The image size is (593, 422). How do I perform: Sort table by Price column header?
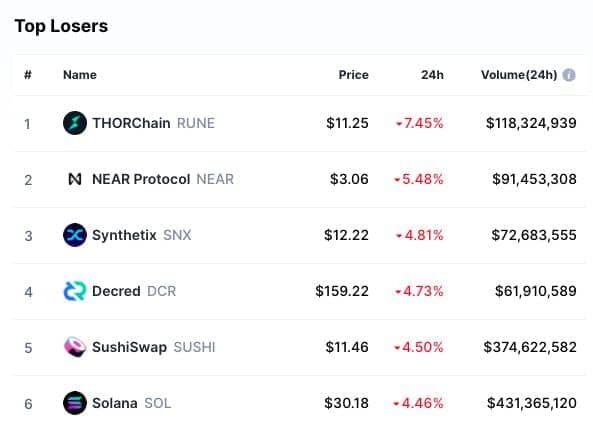click(353, 75)
